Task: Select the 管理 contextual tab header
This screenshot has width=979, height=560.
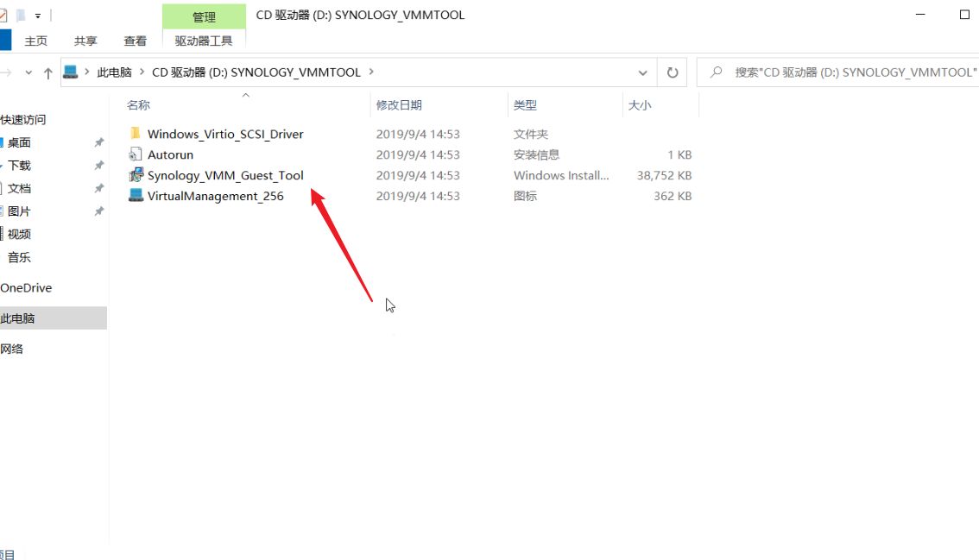Action: point(204,17)
